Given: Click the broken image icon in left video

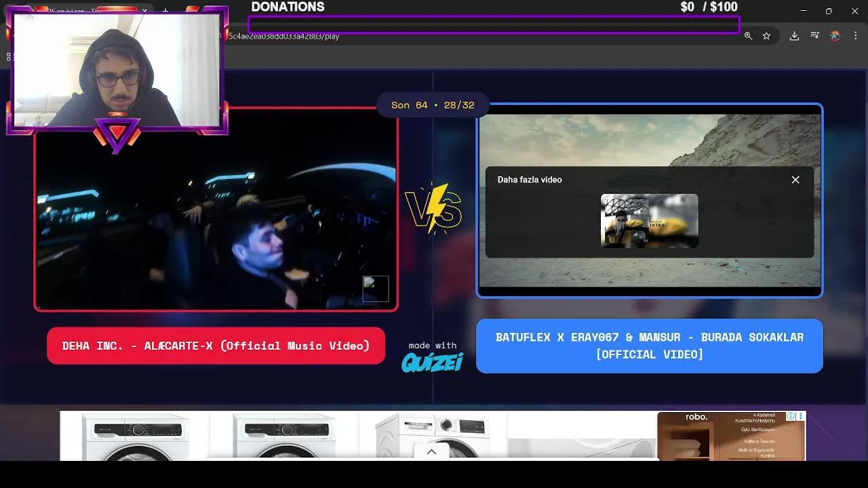Looking at the screenshot, I should tap(376, 289).
